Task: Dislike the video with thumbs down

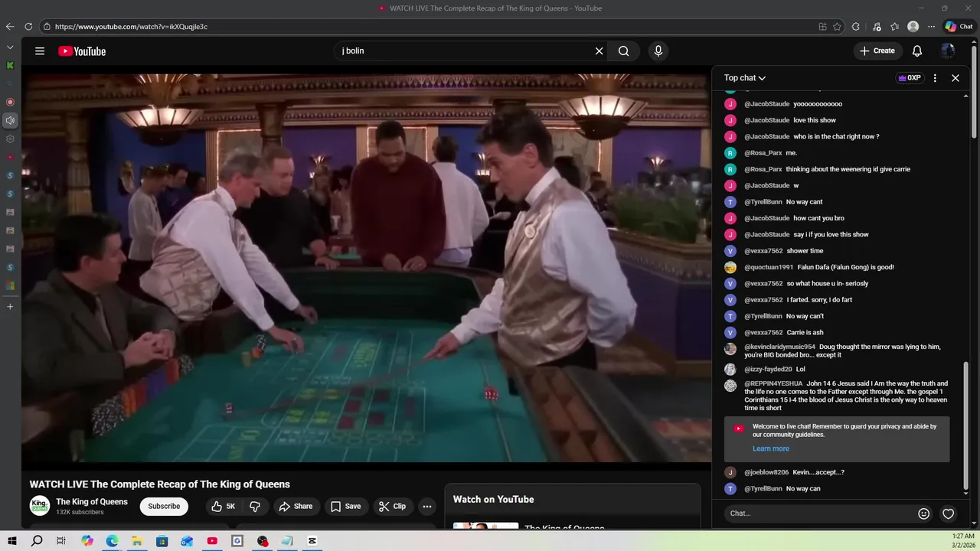Action: 255,507
